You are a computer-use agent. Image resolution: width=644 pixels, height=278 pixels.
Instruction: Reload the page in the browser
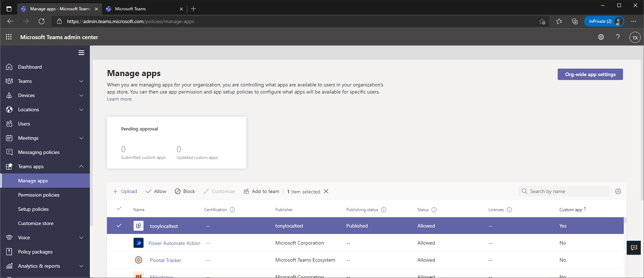42,21
